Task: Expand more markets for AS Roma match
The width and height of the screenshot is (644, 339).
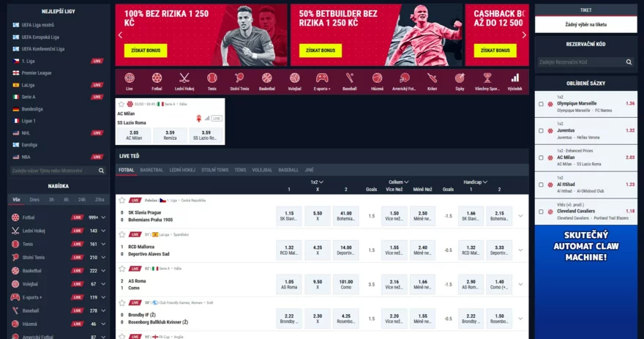Action: coord(520,284)
